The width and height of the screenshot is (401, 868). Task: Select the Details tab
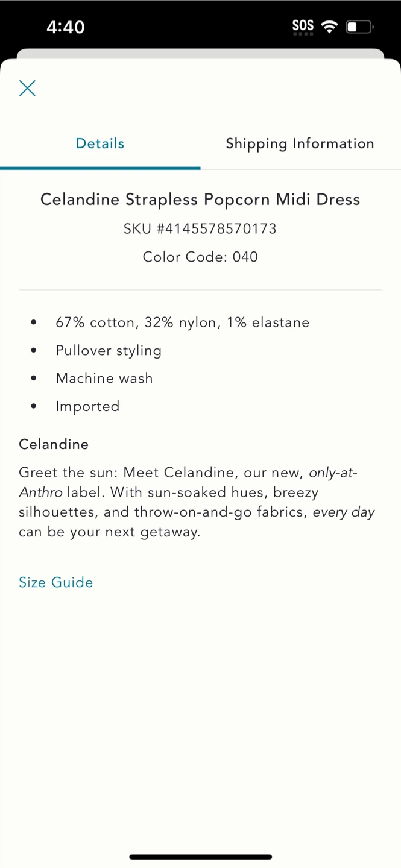pyautogui.click(x=100, y=143)
